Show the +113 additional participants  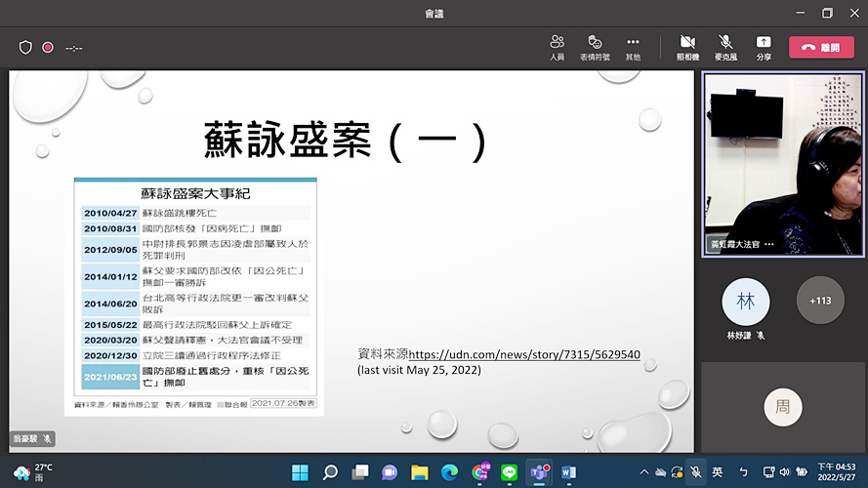[x=820, y=301]
